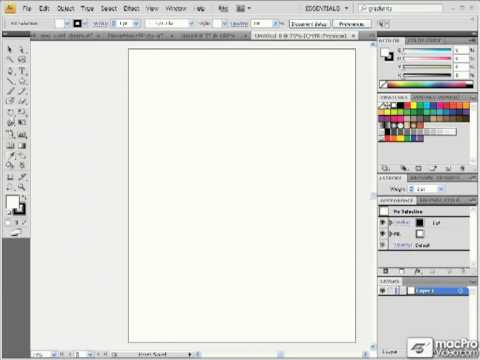
Task: Click the Document Setup button
Action: click(309, 24)
